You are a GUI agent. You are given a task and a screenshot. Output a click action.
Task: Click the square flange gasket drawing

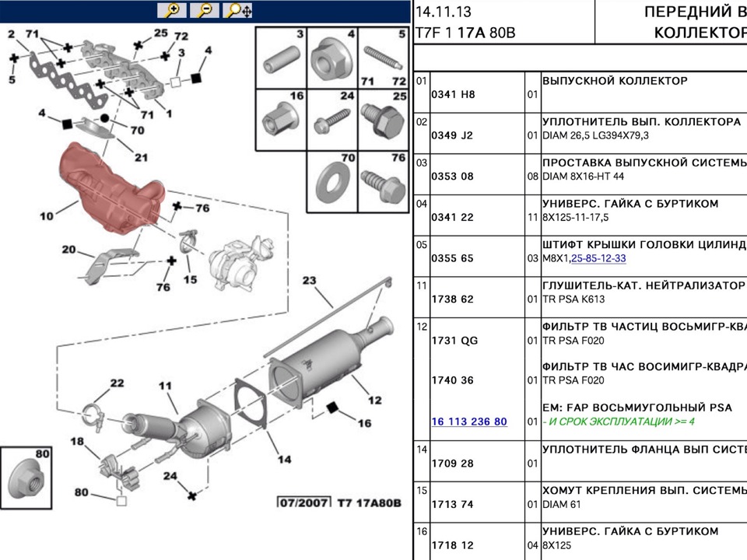(x=250, y=402)
